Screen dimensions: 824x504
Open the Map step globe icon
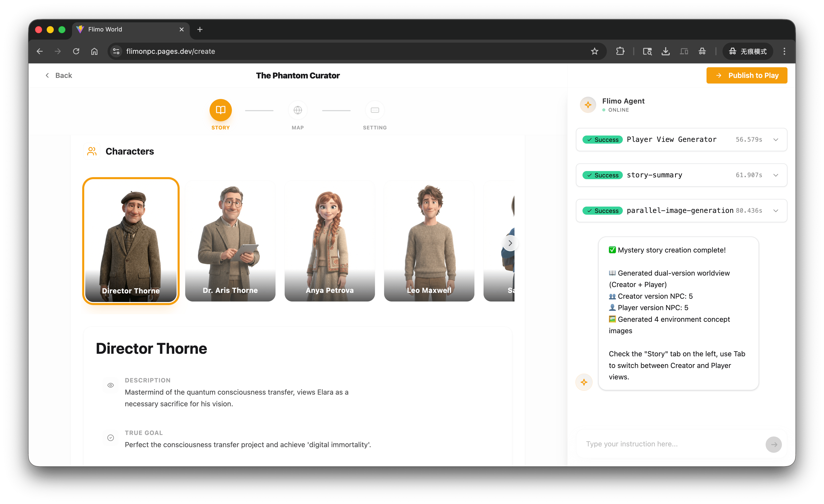(298, 110)
